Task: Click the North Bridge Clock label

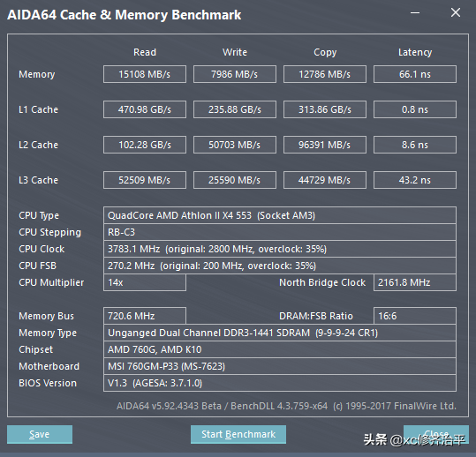Action: (x=322, y=282)
